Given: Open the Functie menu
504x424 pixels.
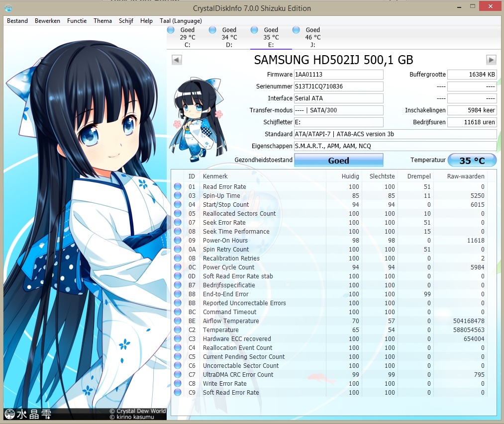Looking at the screenshot, I should click(x=77, y=21).
